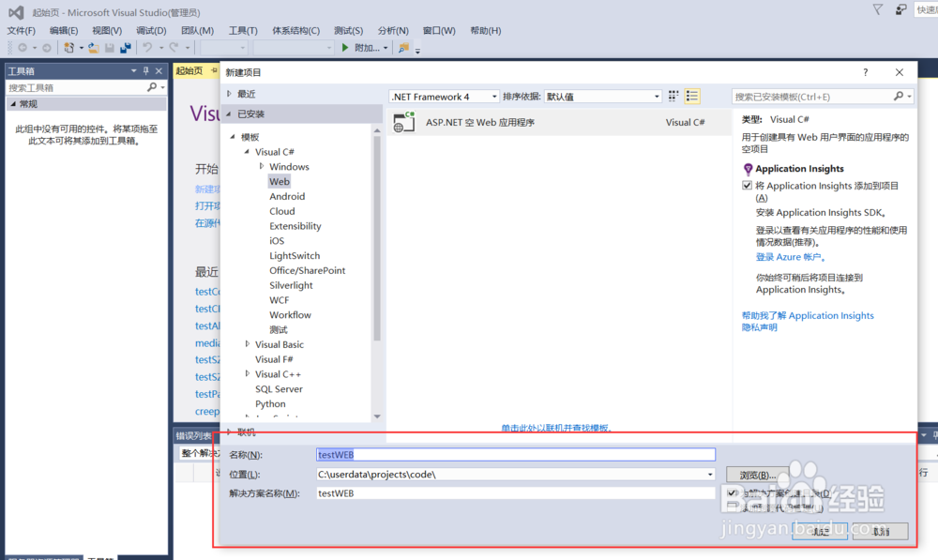Click the navigate forward toolbar icon
The image size is (938, 560).
tap(47, 48)
